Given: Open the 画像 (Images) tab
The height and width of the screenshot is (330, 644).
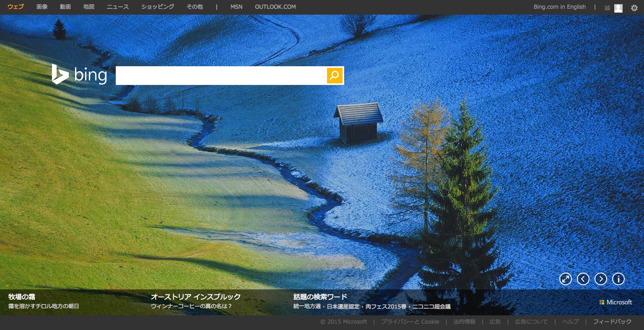Looking at the screenshot, I should [x=42, y=7].
